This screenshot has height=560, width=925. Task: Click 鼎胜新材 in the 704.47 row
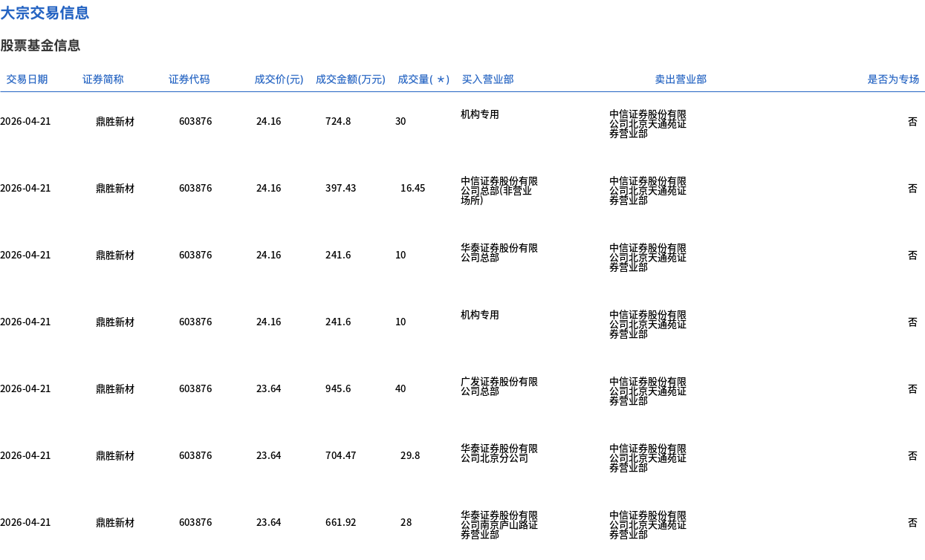click(115, 456)
